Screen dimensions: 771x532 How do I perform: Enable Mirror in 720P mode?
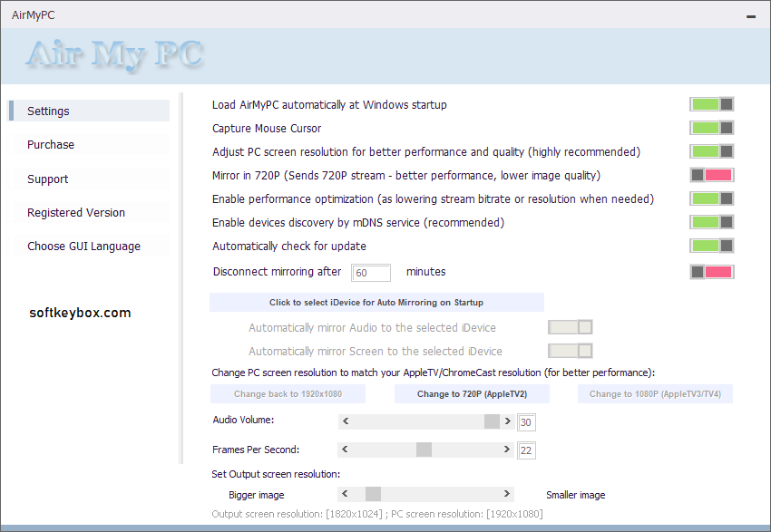click(712, 175)
